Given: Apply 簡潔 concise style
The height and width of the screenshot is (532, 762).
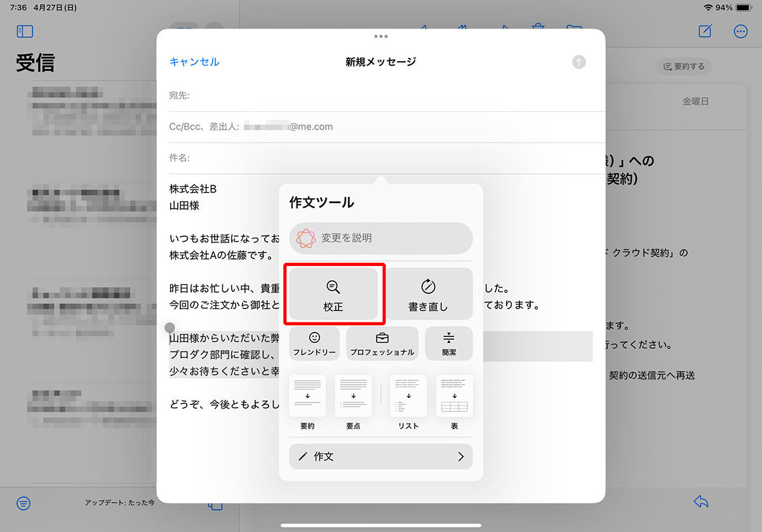Looking at the screenshot, I should tap(449, 343).
